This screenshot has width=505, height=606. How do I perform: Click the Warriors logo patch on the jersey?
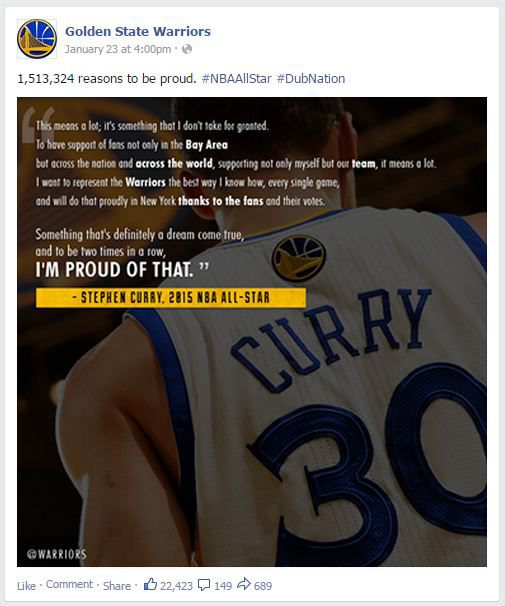tap(299, 259)
